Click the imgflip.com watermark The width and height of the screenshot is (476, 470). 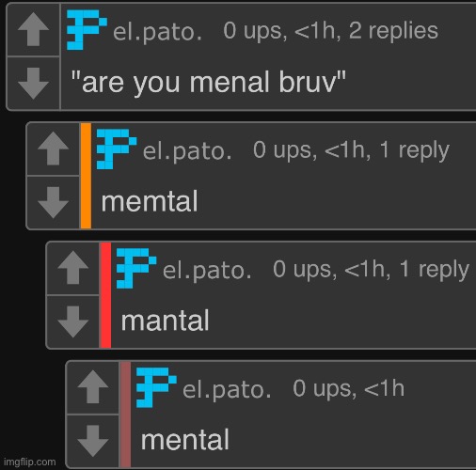click(30, 462)
